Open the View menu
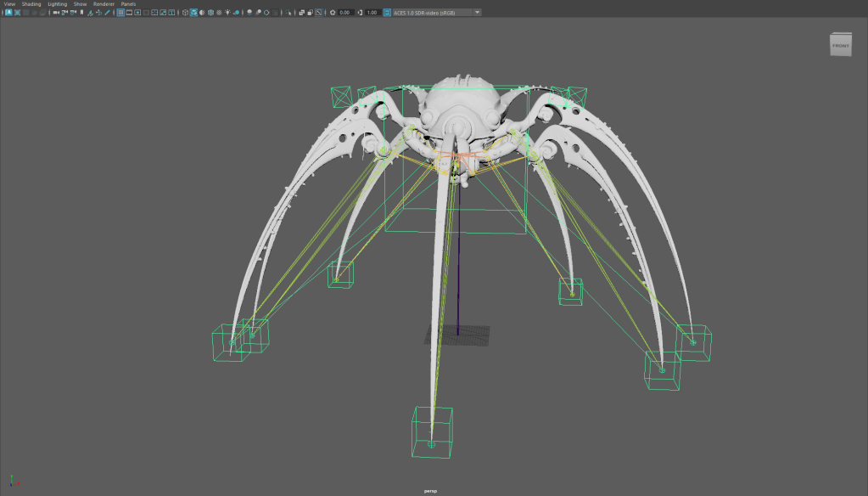Screen dimensions: 868x496 coord(9,4)
